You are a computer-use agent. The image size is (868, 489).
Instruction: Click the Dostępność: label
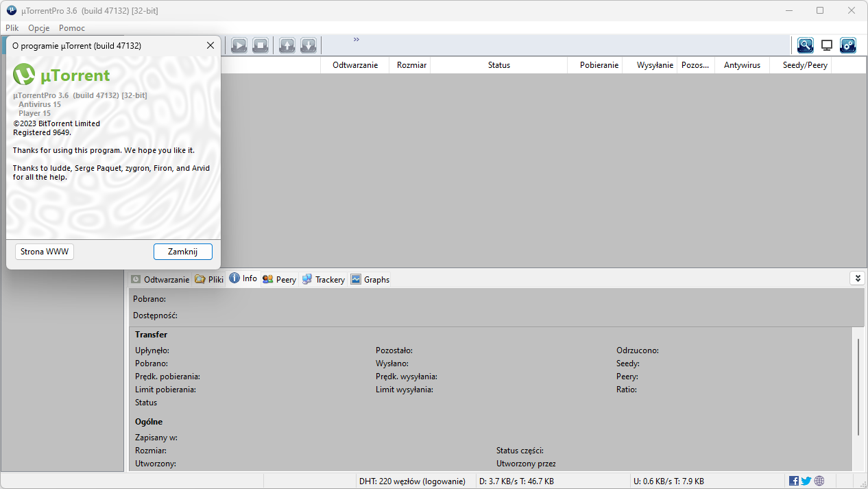(155, 315)
